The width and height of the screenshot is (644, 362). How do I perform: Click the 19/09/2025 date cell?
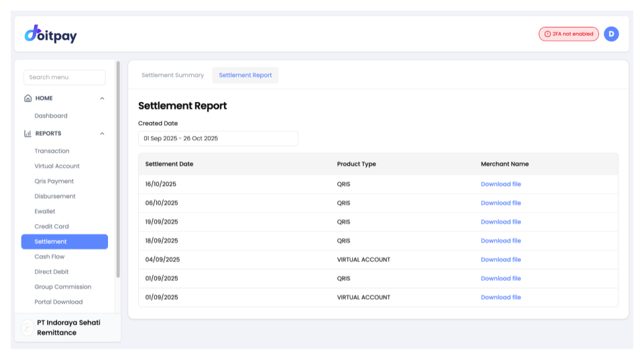[162, 222]
